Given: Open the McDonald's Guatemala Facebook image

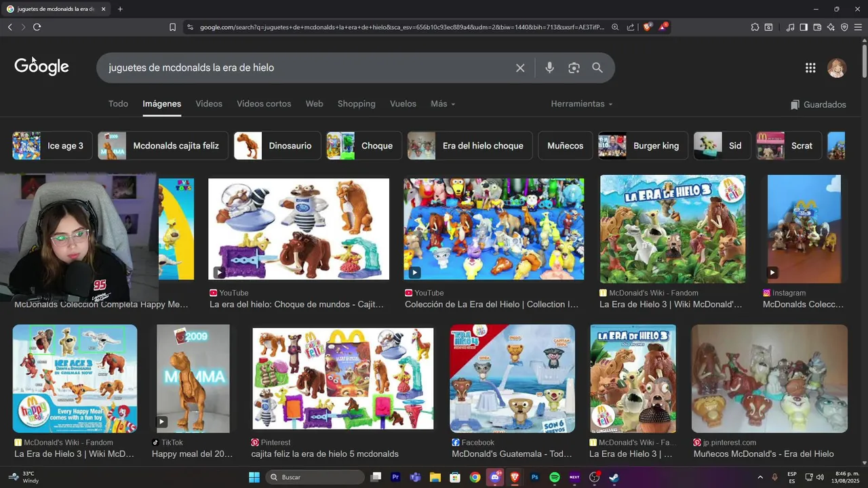Looking at the screenshot, I should click(513, 378).
